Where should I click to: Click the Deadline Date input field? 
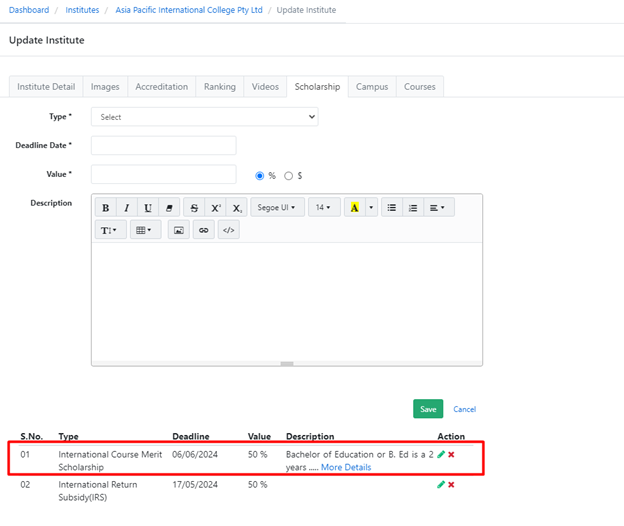(164, 146)
